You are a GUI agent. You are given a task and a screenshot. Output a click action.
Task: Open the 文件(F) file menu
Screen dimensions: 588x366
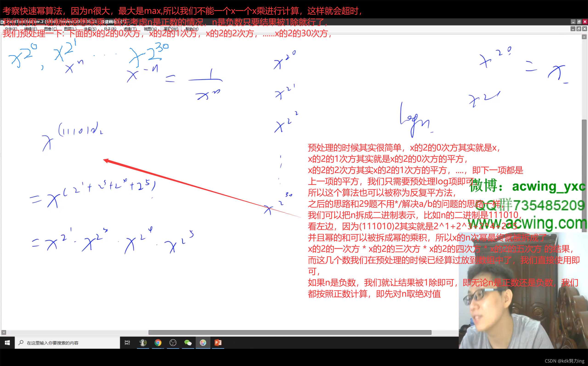pos(11,29)
